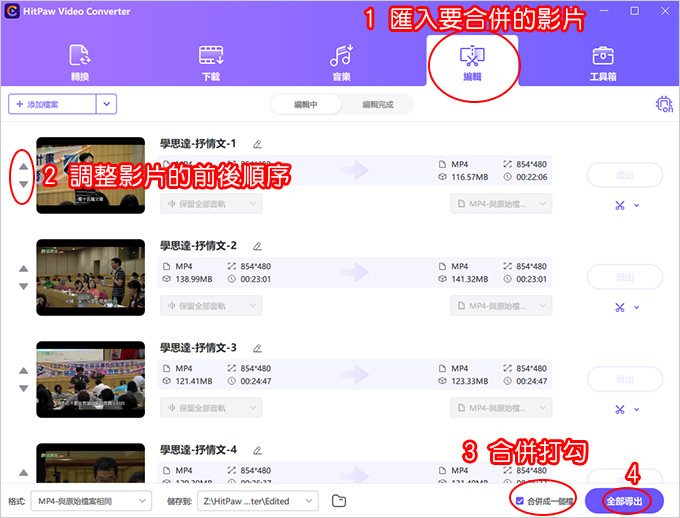Click source duration 00:24:47

256,381
